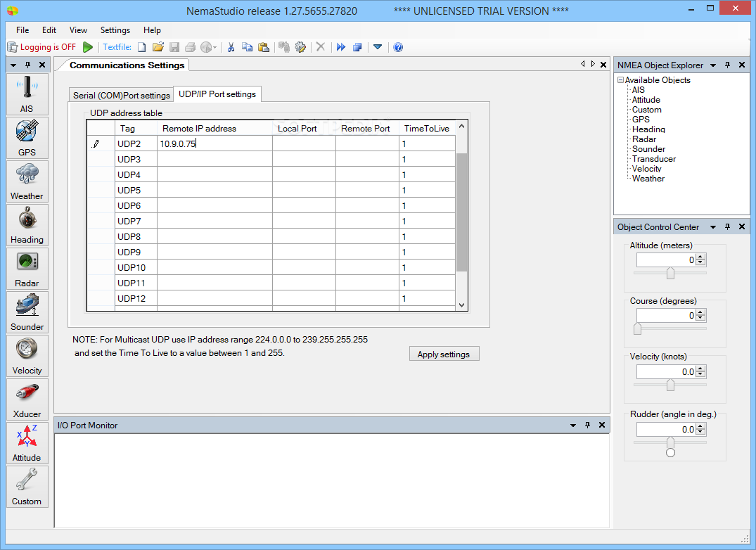Click the Velocity slider thumb
The width and height of the screenshot is (756, 550).
pyautogui.click(x=670, y=385)
